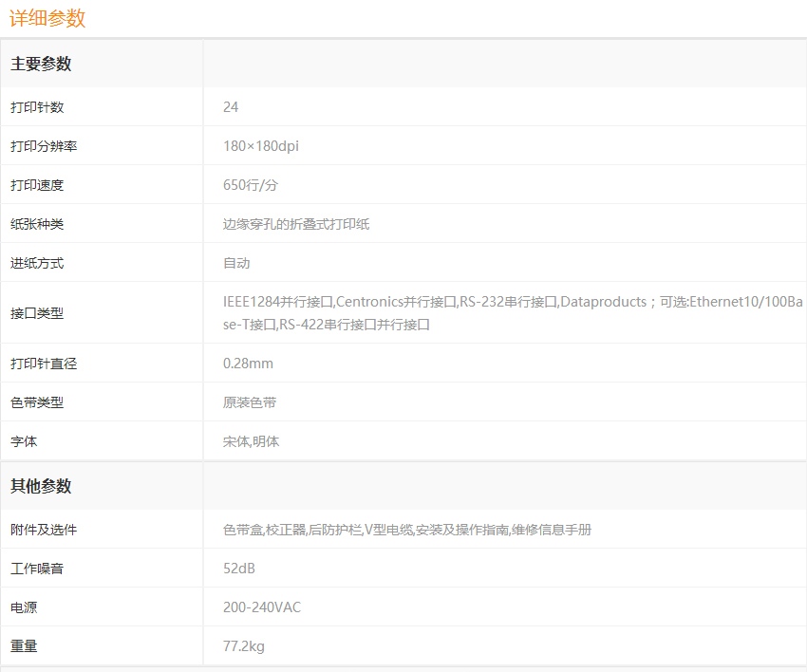Click the 详细参数 heading
The image size is (807, 672).
(x=47, y=18)
